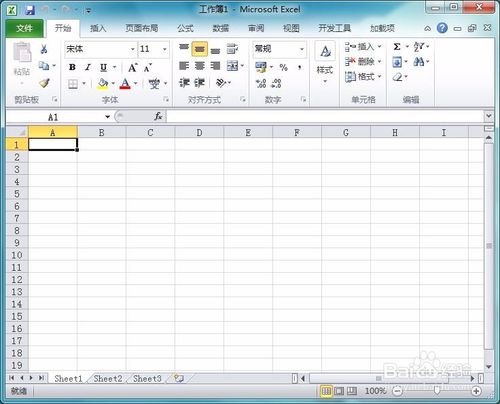The image size is (500, 404).
Task: Click the zoom in plus button
Action: (476, 391)
